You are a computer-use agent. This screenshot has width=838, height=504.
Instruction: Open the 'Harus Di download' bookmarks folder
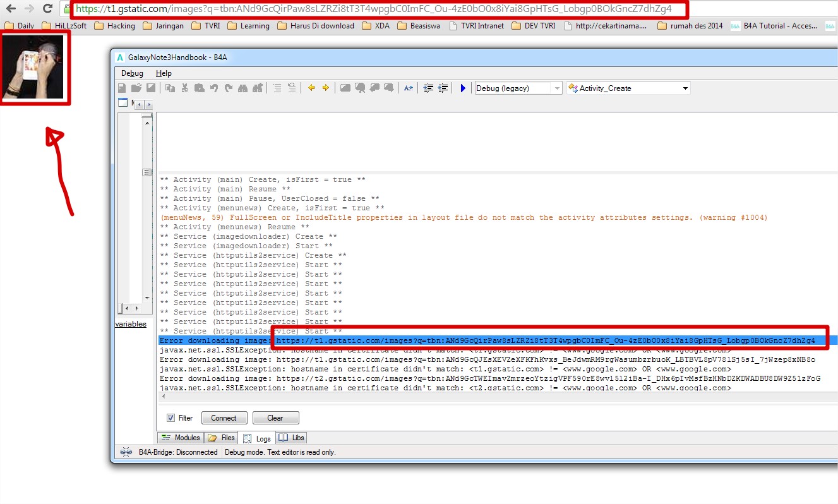316,26
